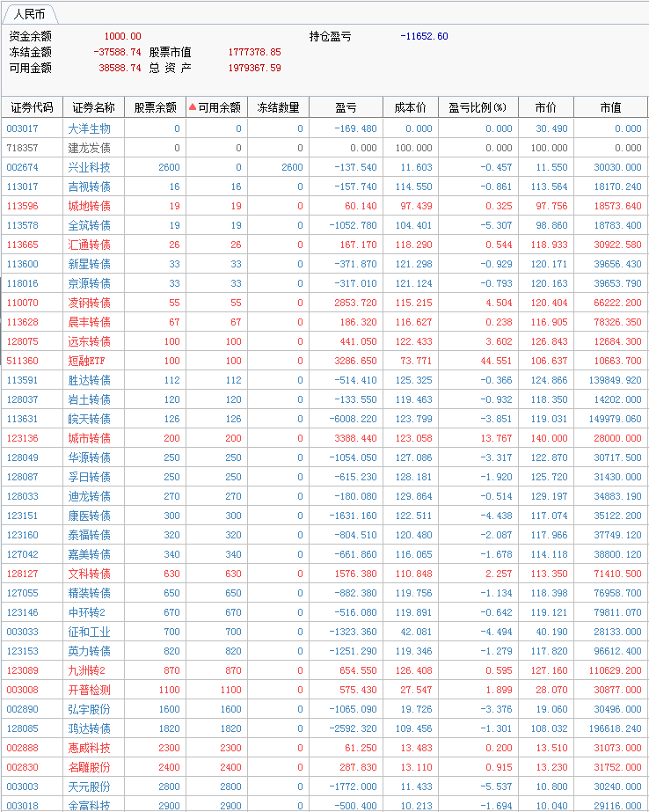Click the 总资产 value 1979367.59

click(x=254, y=68)
